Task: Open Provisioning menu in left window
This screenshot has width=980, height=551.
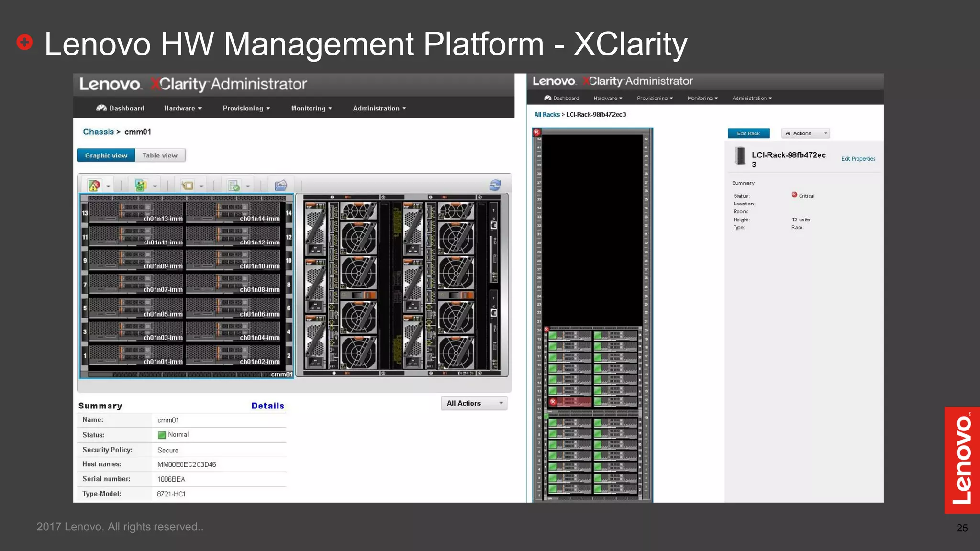Action: pyautogui.click(x=246, y=108)
